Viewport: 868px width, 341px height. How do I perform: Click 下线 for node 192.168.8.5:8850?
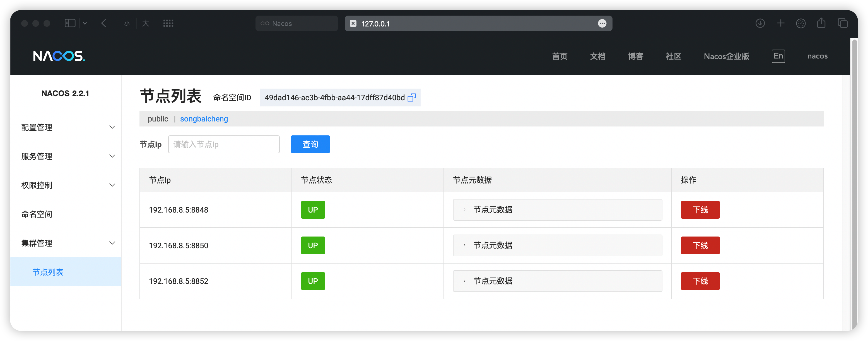(x=700, y=245)
